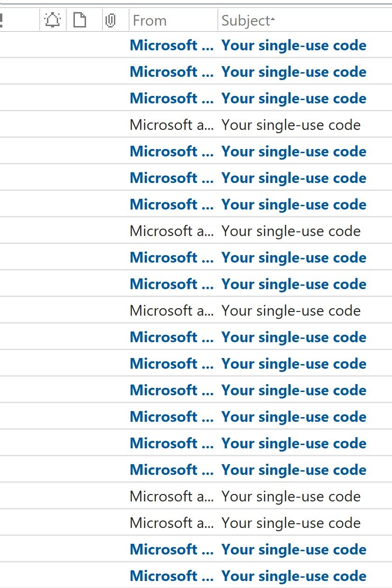The image size is (392, 588).
Task: Open the first email in the message list
Action: pyautogui.click(x=196, y=45)
